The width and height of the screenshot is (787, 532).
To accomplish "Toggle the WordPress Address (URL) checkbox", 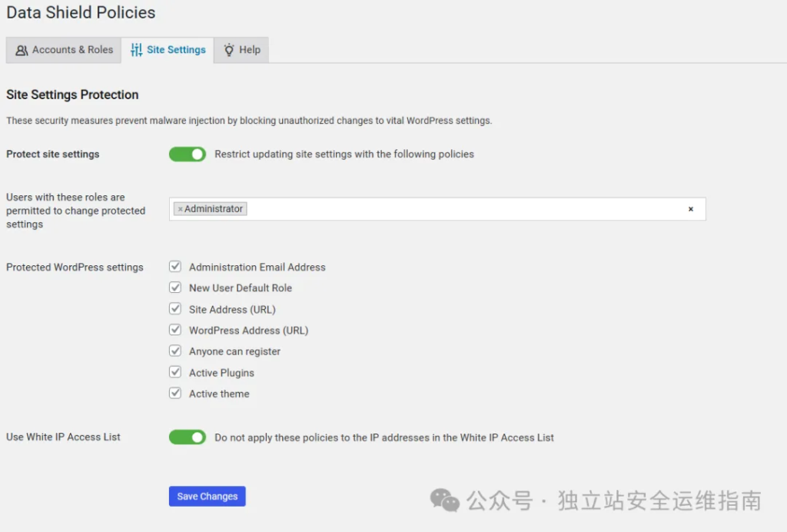I will pos(175,330).
